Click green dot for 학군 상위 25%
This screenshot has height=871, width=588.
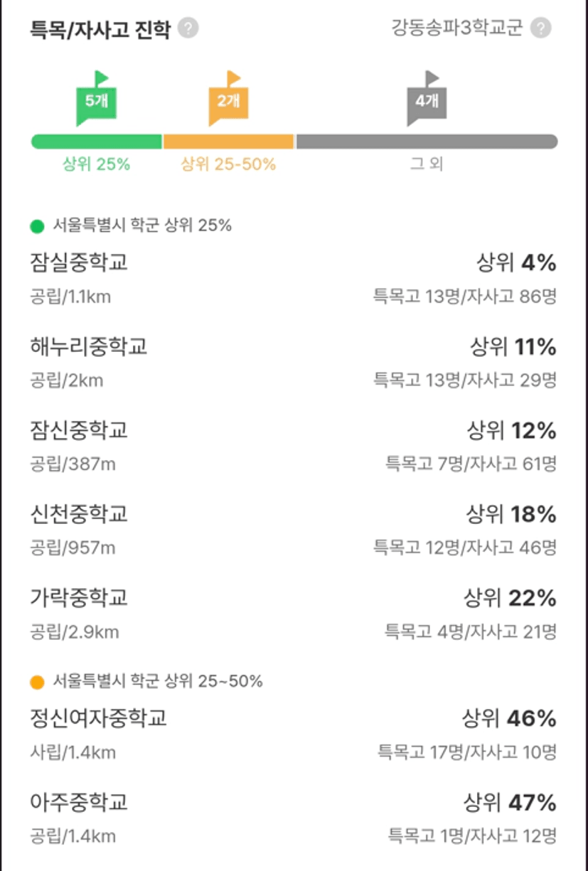point(37,227)
